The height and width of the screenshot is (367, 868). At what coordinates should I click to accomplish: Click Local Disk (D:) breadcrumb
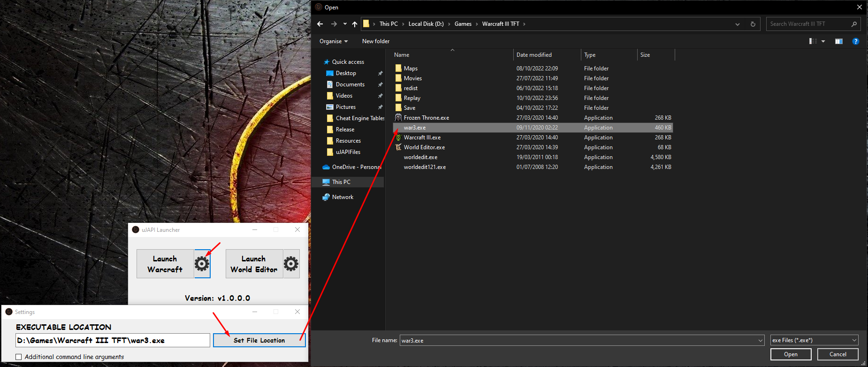(426, 24)
